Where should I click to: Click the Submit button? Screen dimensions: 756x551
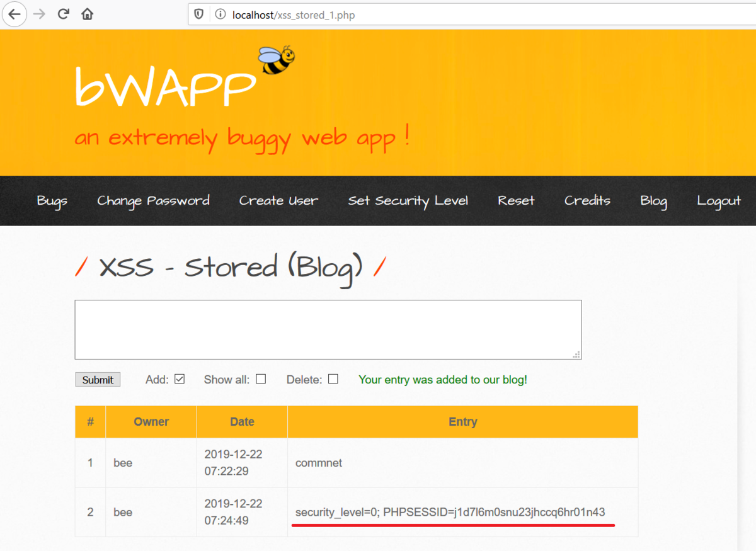(x=98, y=380)
